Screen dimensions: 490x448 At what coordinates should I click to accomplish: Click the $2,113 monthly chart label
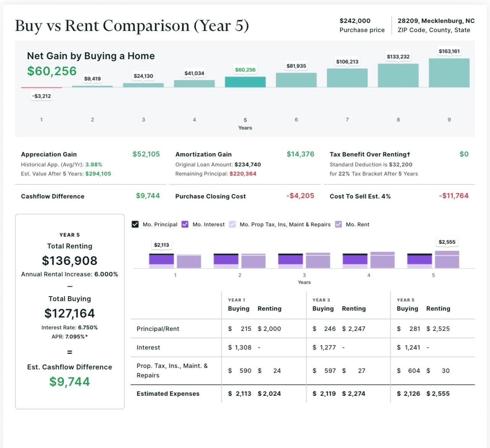161,245
